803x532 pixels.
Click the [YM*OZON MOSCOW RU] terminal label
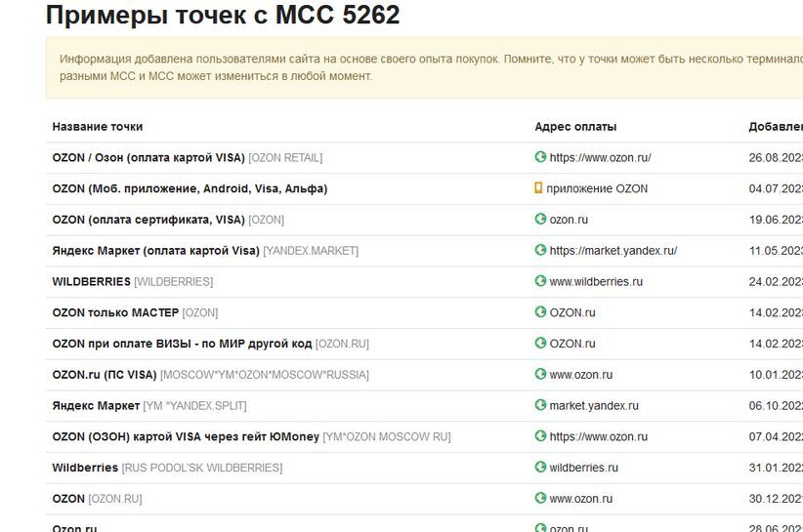(x=387, y=437)
